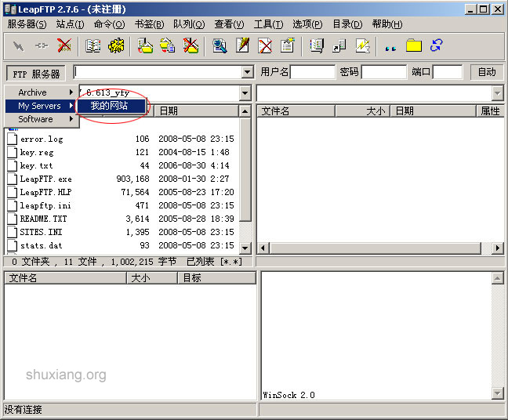Click the stacked books bookmark icon
The image size is (508, 420).
tap(317, 45)
